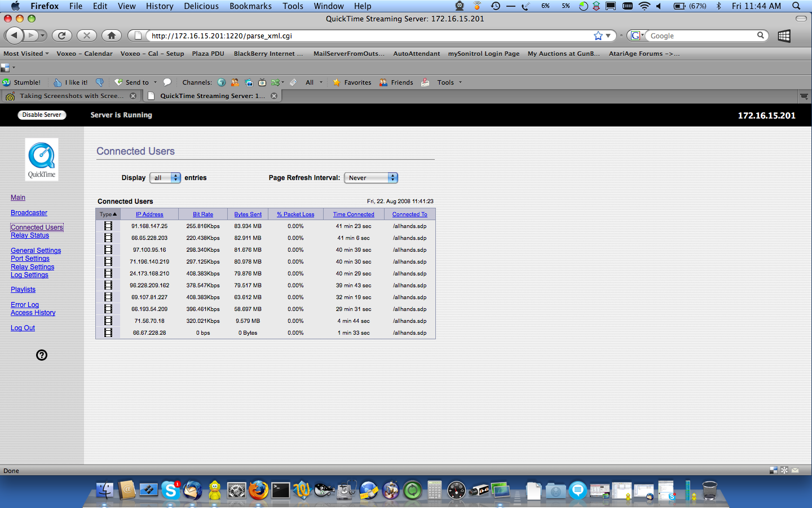This screenshot has width=812, height=508.
Task: Open the Most Visited bookmarks dropdown
Action: coord(26,54)
